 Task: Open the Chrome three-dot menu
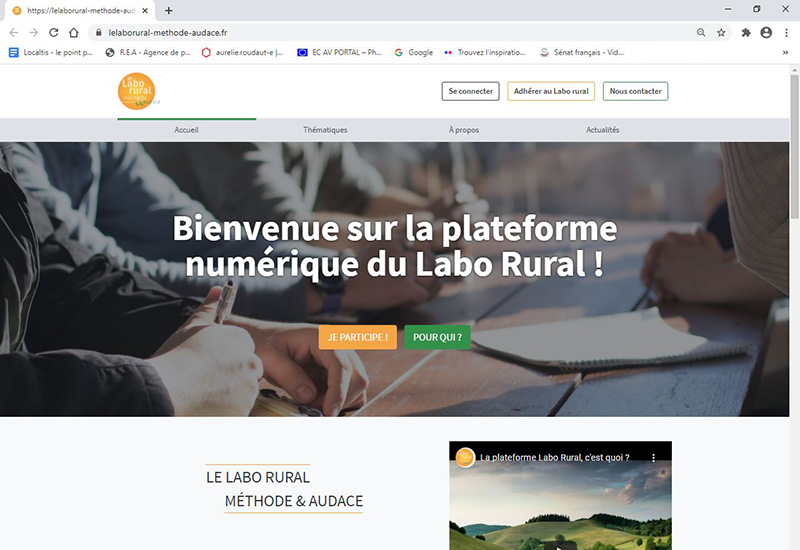pos(786,33)
